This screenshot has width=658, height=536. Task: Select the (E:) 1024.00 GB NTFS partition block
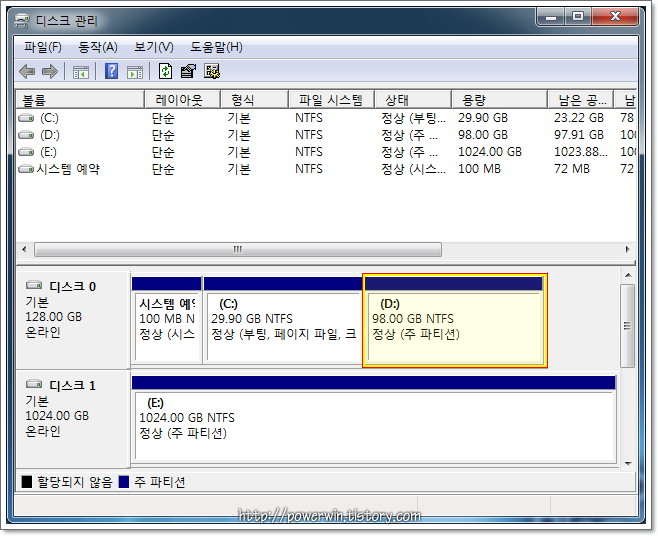[x=373, y=420]
